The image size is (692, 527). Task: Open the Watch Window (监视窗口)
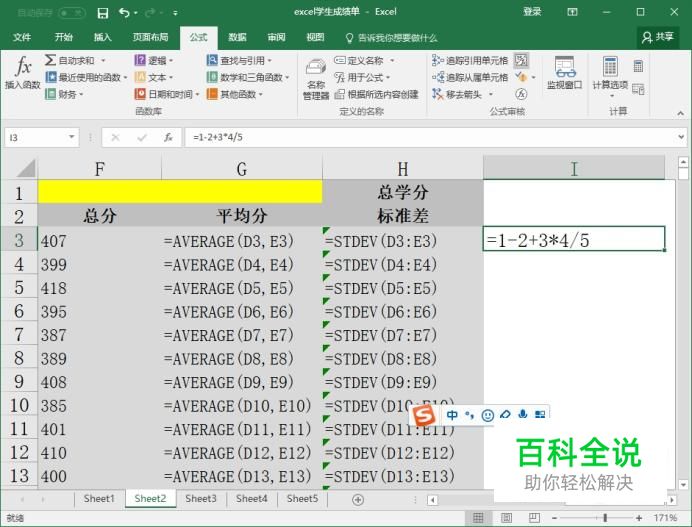pyautogui.click(x=564, y=73)
